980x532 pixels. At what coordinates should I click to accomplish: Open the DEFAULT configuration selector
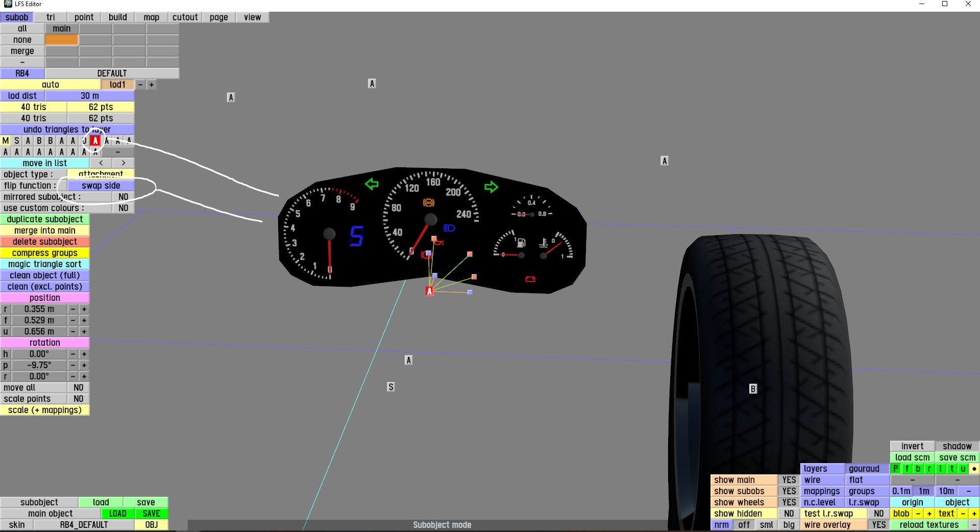pyautogui.click(x=112, y=73)
